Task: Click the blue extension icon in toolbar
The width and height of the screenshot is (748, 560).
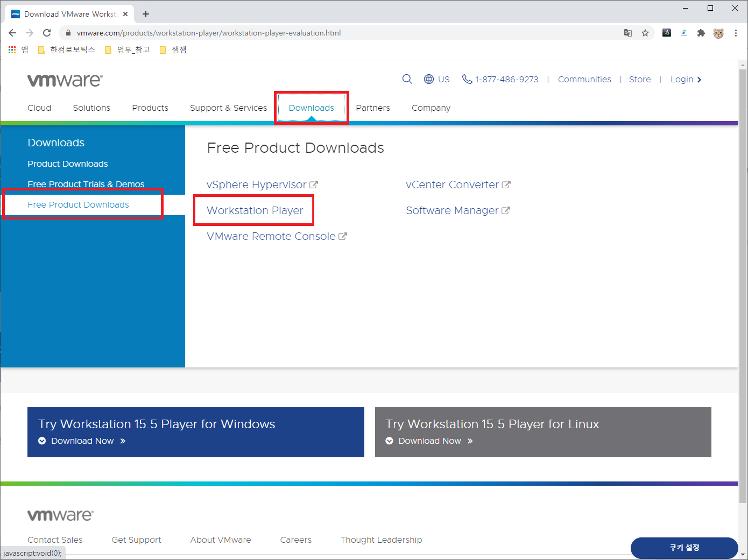Action: click(684, 33)
